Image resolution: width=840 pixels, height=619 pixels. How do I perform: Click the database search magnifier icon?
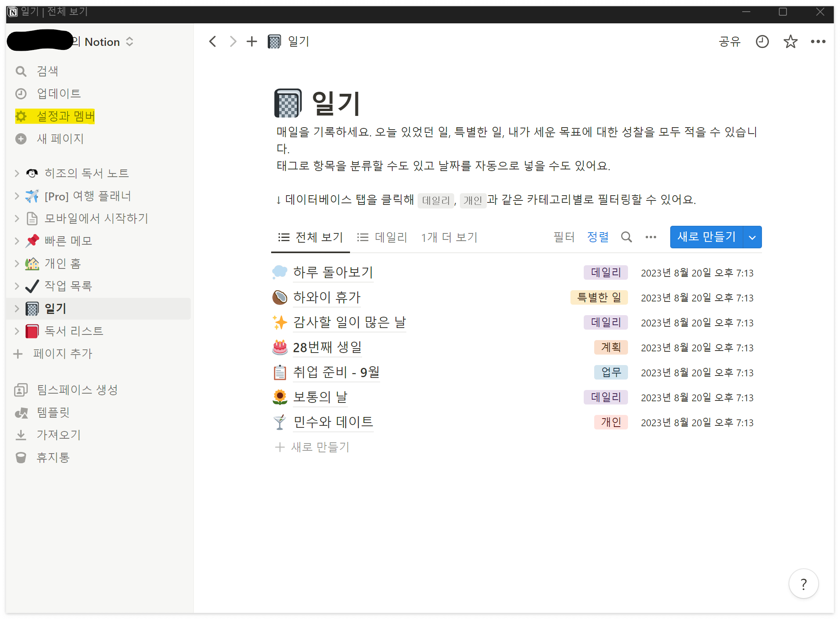click(626, 237)
